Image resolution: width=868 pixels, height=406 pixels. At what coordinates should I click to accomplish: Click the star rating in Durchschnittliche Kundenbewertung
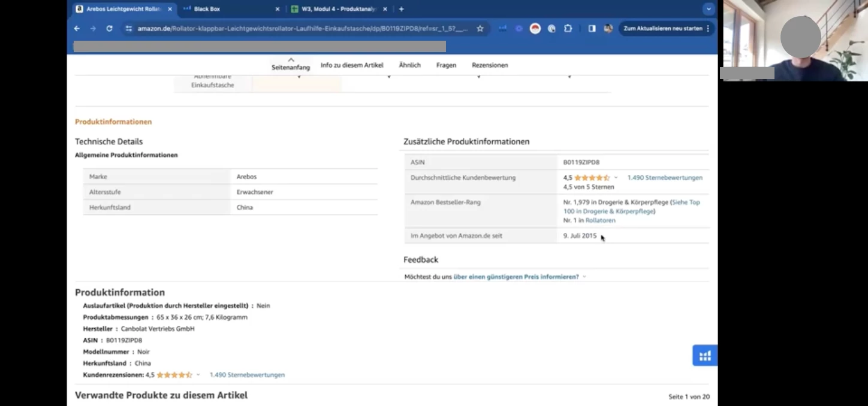pos(592,178)
